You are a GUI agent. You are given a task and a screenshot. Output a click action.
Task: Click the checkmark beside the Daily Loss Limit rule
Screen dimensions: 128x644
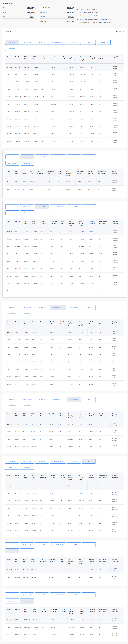tap(78, 19)
